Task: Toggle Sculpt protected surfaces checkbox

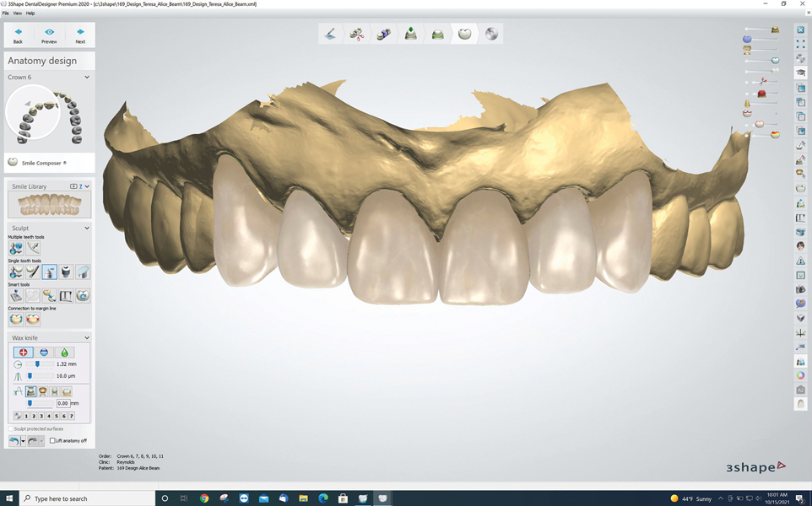Action: click(11, 428)
